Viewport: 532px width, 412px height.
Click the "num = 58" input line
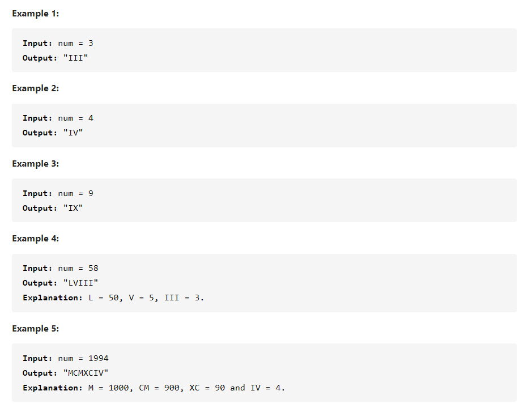click(x=78, y=268)
